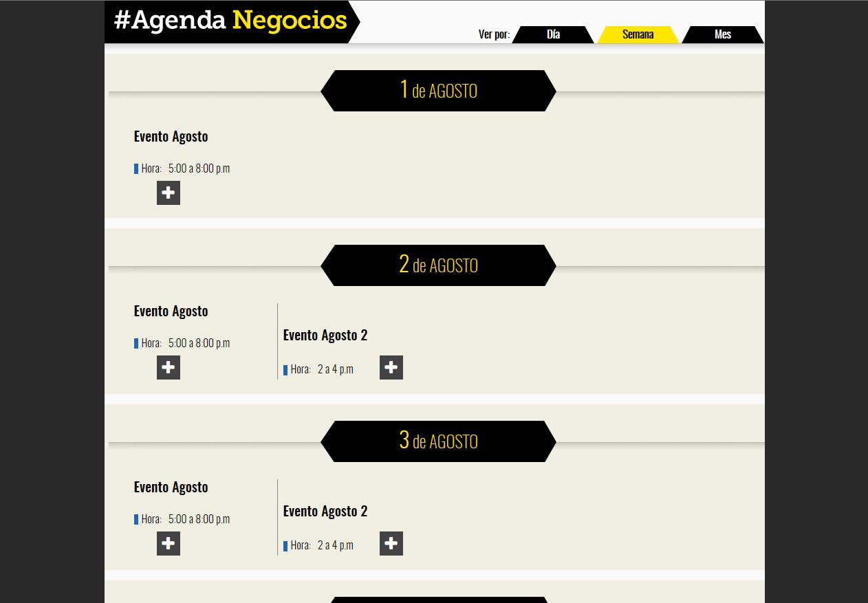Screen dimensions: 868x603
Task: Click Evento Agosto 2 title under 3 de Agosto
Action: pos(325,511)
